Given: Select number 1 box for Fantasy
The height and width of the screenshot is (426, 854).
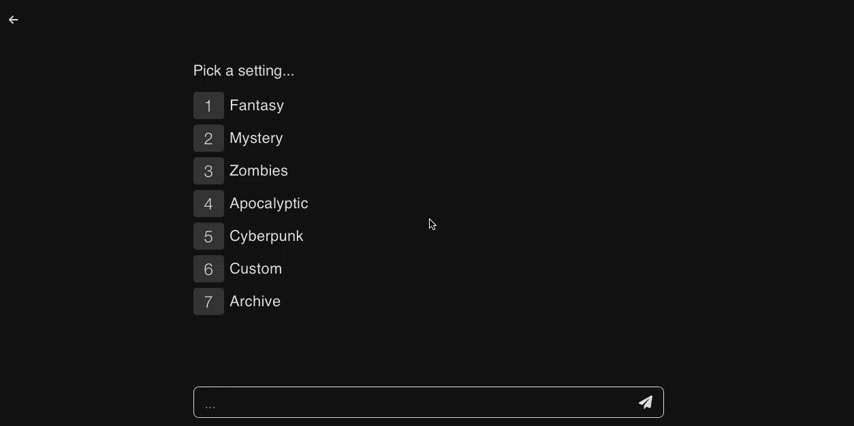Looking at the screenshot, I should pyautogui.click(x=209, y=106).
